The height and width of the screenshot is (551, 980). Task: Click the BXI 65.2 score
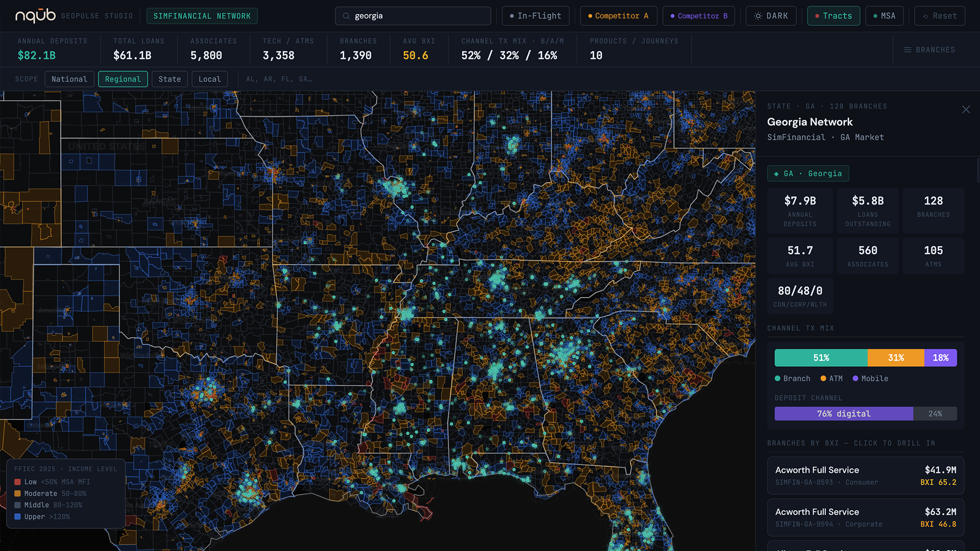click(938, 483)
